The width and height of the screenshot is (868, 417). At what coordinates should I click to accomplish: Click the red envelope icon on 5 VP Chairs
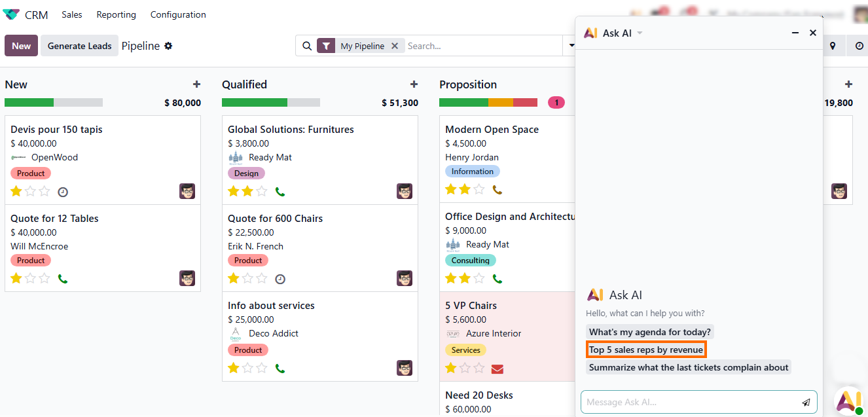point(497,369)
